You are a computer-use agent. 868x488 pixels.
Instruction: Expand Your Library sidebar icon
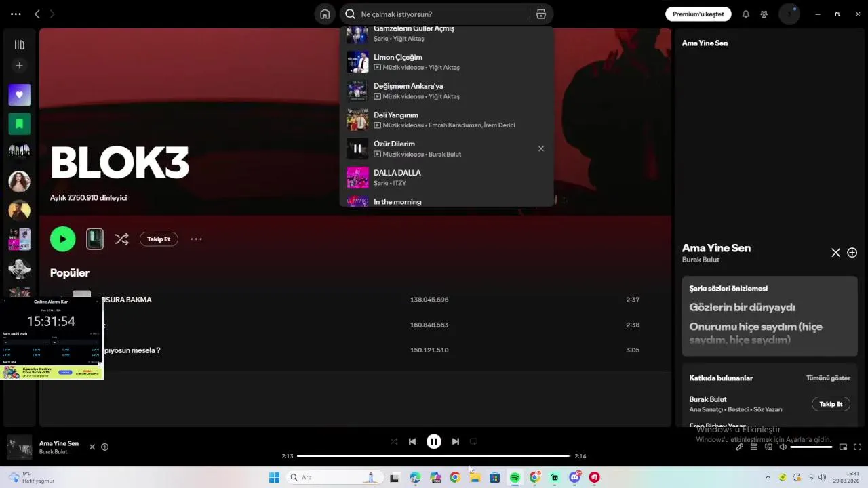coord(19,45)
